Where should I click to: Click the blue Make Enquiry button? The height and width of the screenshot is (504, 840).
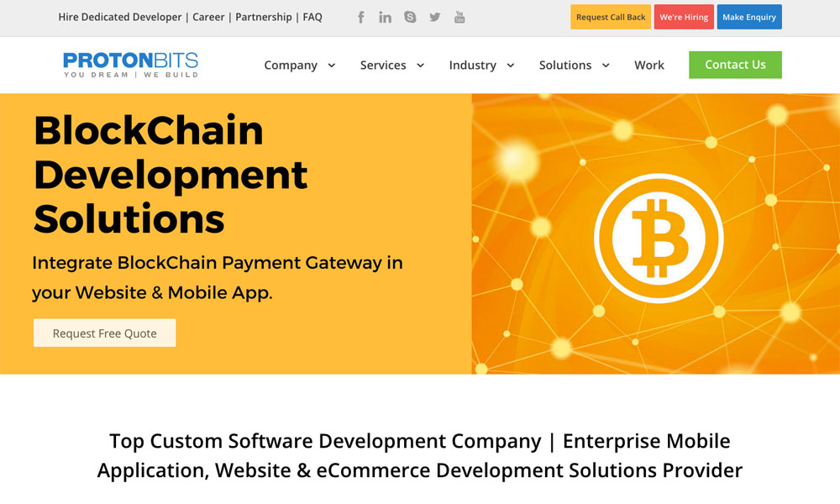coord(749,17)
